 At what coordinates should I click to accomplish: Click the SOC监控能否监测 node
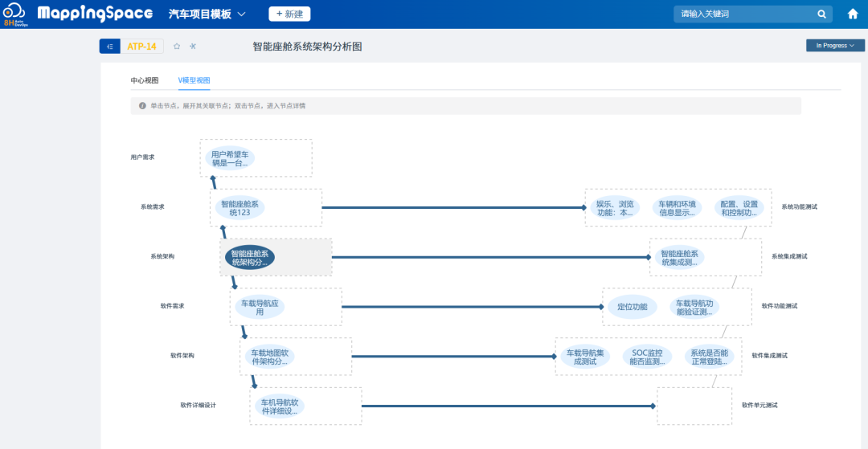[x=649, y=357]
